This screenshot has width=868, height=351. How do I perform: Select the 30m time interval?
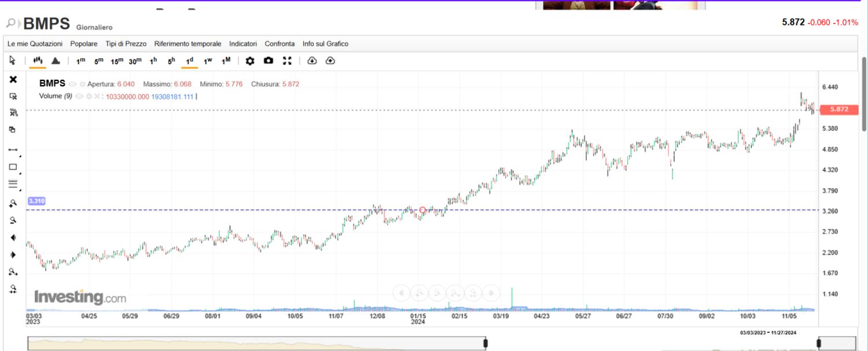135,61
